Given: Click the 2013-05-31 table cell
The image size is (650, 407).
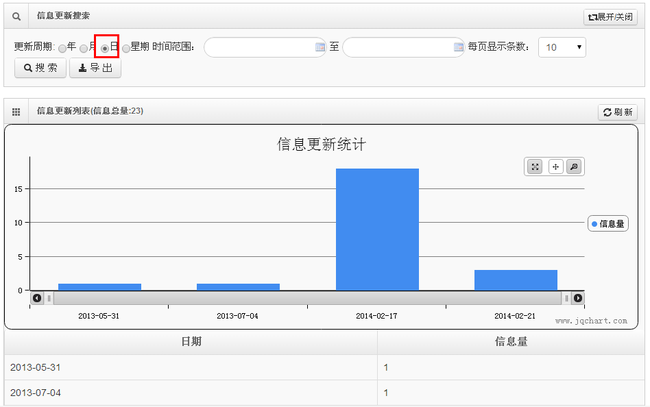Looking at the screenshot, I should pos(191,368).
